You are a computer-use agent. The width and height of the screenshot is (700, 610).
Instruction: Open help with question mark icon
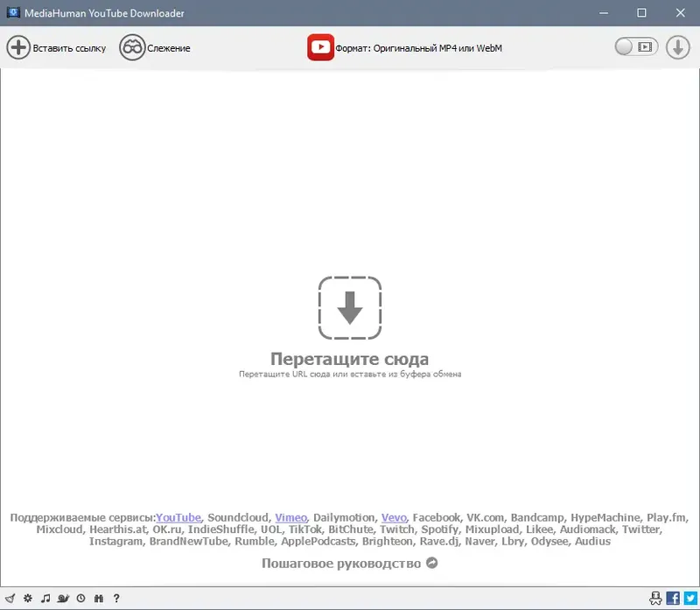coord(116,599)
